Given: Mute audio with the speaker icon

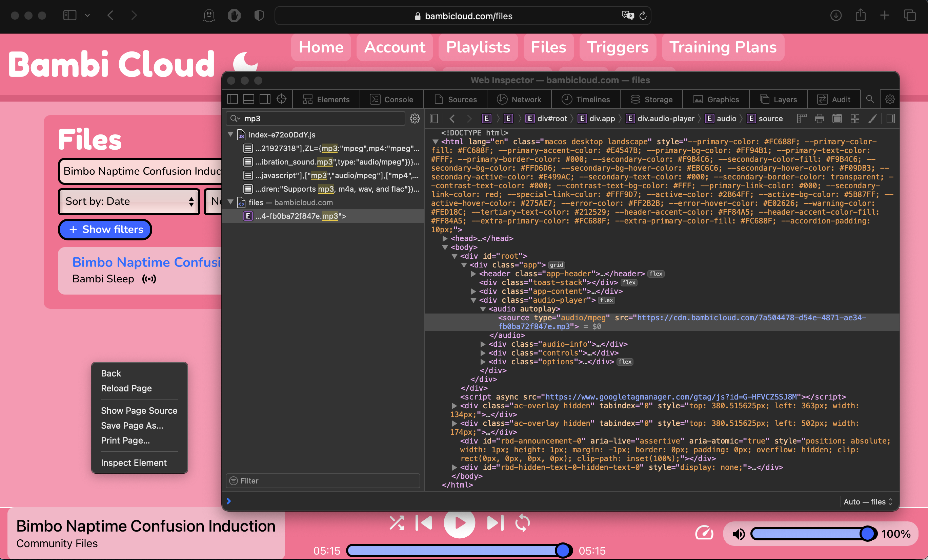Looking at the screenshot, I should pyautogui.click(x=738, y=534).
